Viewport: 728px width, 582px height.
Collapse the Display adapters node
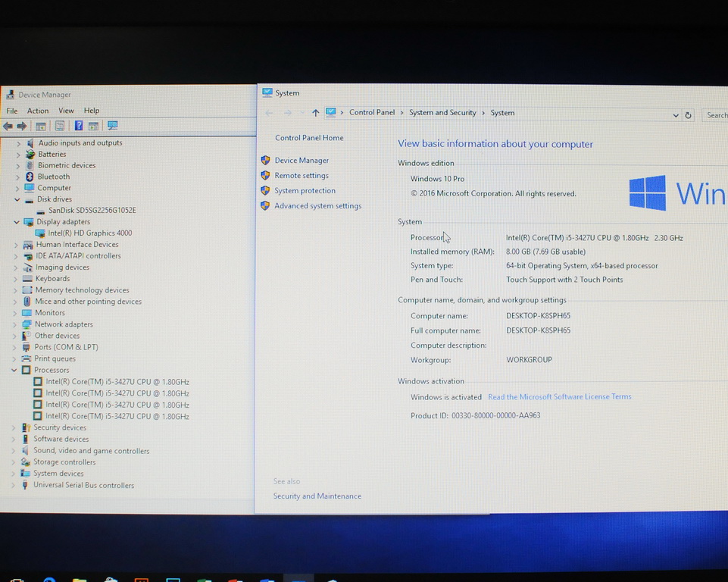[17, 222]
